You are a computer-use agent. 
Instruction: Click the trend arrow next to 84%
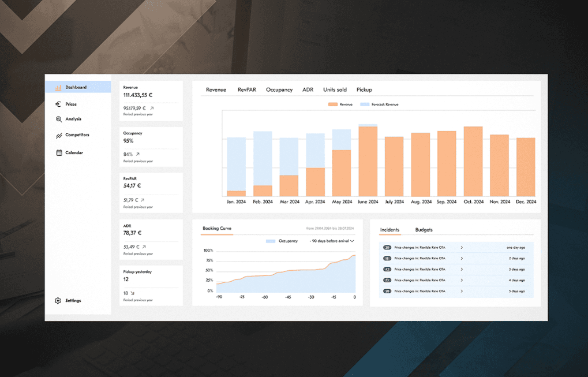138,154
